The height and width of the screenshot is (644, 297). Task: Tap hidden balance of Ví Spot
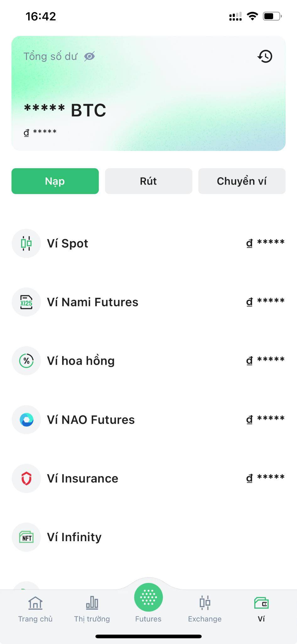click(265, 243)
